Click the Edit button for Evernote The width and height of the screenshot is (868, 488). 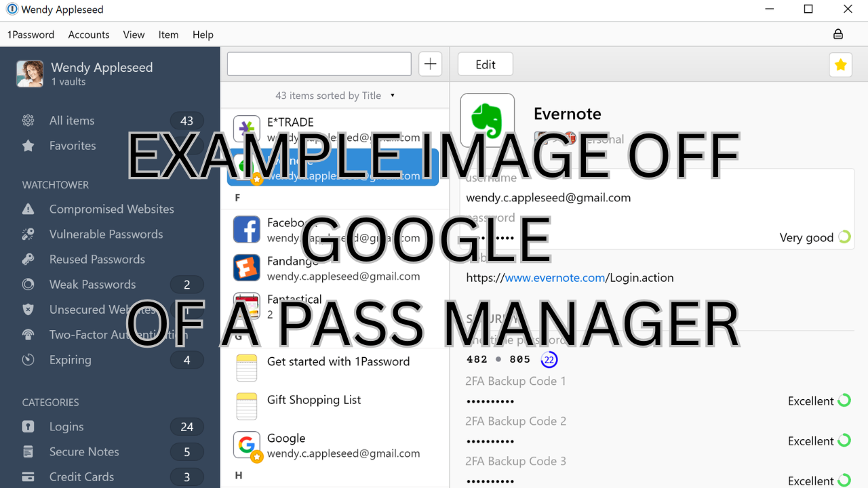485,64
